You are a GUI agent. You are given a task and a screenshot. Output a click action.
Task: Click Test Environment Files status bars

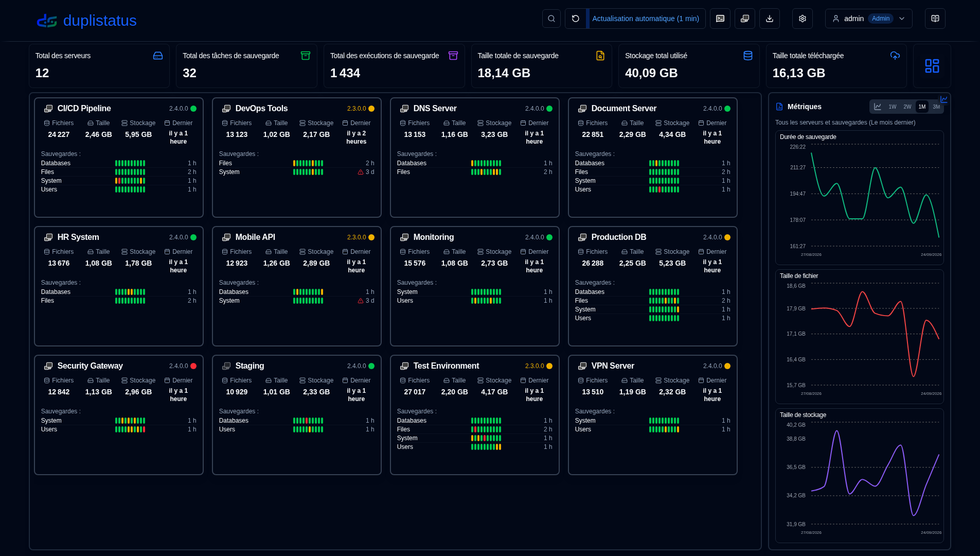(x=486, y=429)
